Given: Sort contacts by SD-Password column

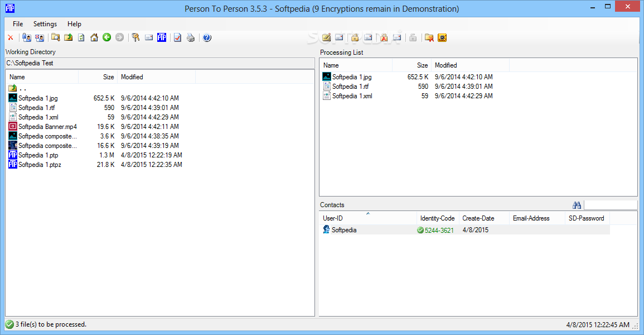Looking at the screenshot, I should pos(587,218).
